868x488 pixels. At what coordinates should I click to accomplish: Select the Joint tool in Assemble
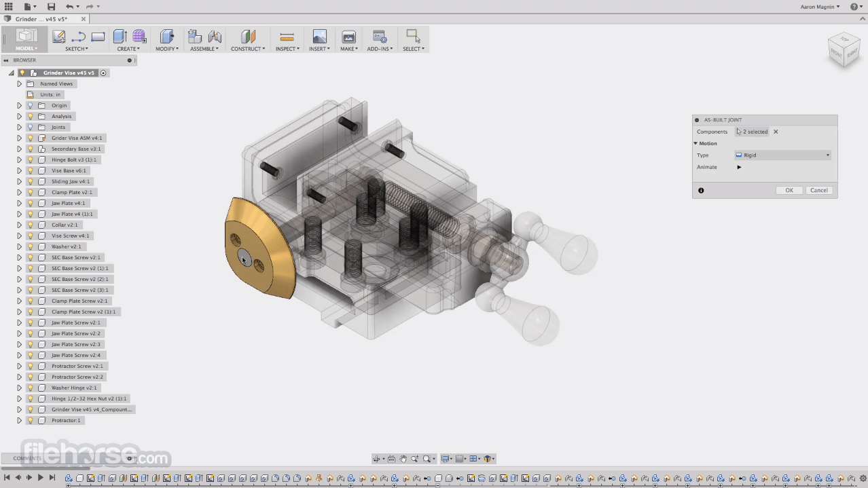[215, 37]
